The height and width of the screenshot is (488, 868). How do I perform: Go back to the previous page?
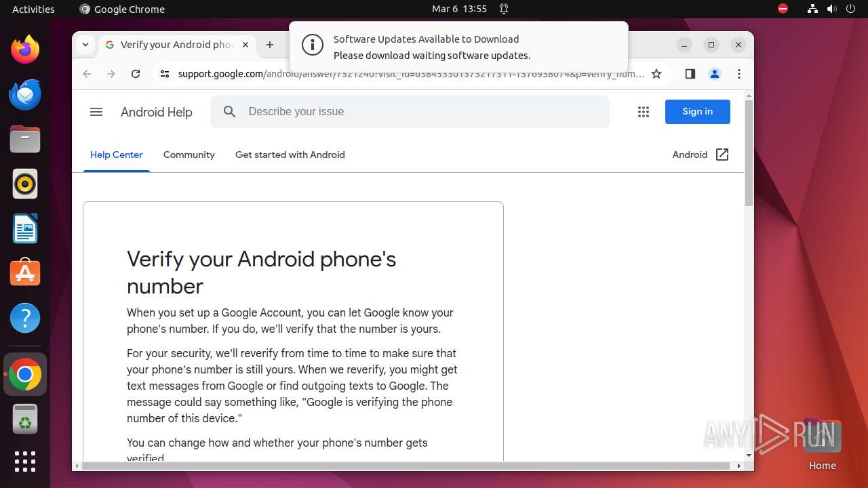click(87, 74)
